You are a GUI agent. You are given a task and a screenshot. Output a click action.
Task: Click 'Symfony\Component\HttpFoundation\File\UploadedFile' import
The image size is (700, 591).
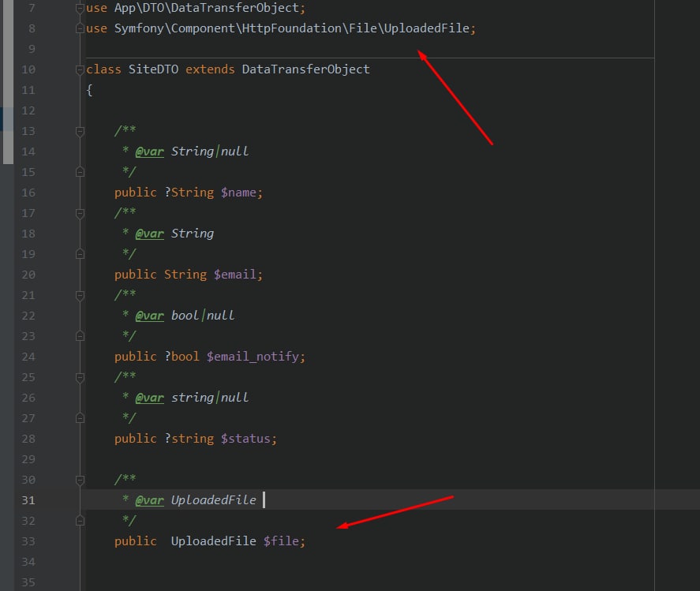tap(292, 28)
